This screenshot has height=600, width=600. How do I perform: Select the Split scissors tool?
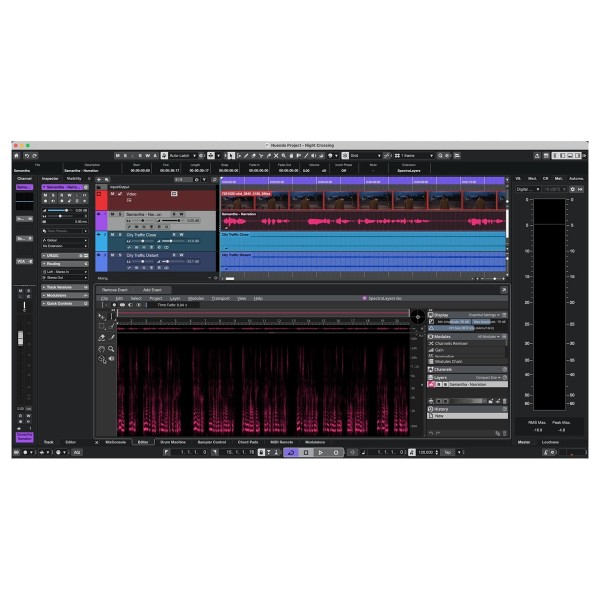[x=261, y=156]
